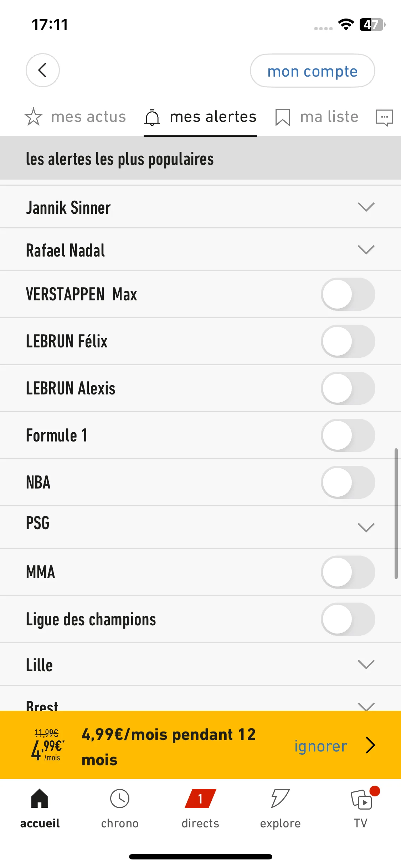Open the comments speech bubble icon
The height and width of the screenshot is (868, 401).
384,118
